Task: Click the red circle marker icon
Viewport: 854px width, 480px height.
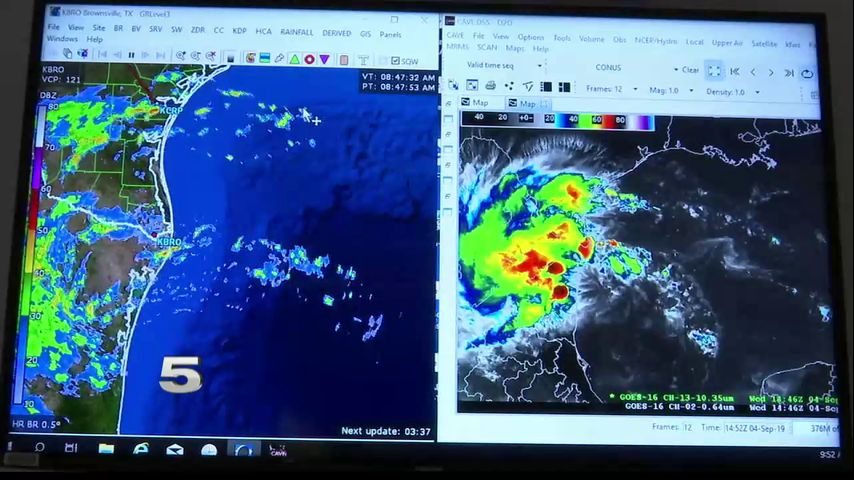Action: click(310, 60)
